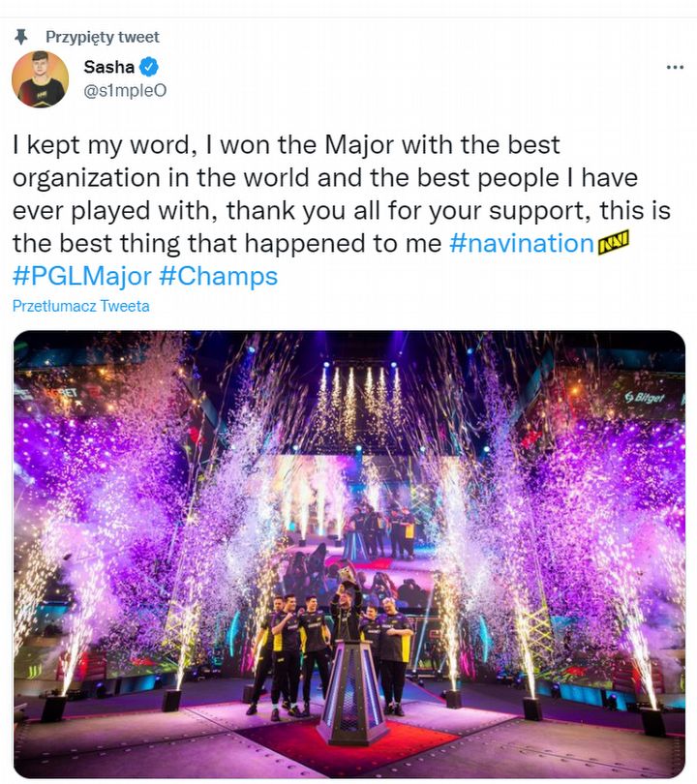Click the glowing pedestal in the photo
Viewport: 697px width, 784px height.
pos(353,690)
